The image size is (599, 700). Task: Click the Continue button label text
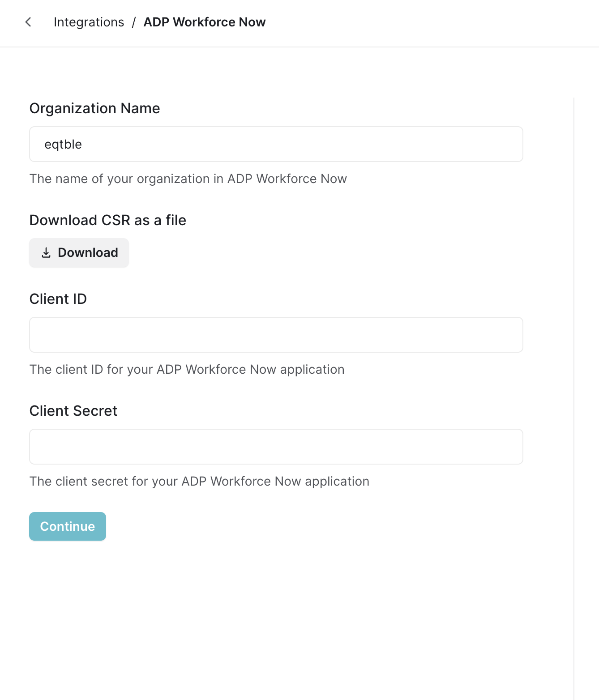pyautogui.click(x=67, y=526)
